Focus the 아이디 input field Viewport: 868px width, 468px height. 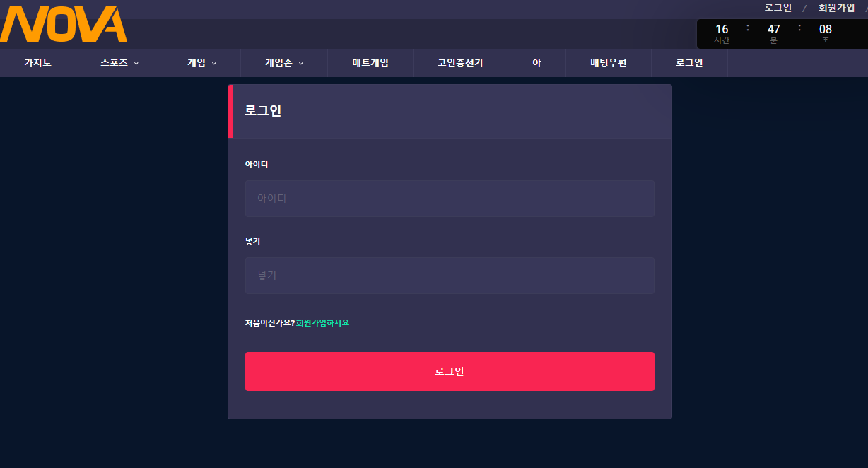pyautogui.click(x=450, y=199)
